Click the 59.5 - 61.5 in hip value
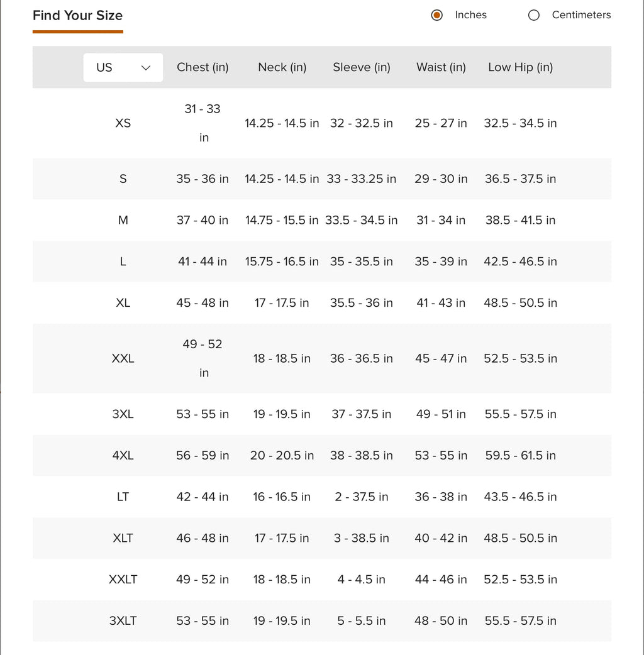The height and width of the screenshot is (655, 644). pyautogui.click(x=520, y=455)
